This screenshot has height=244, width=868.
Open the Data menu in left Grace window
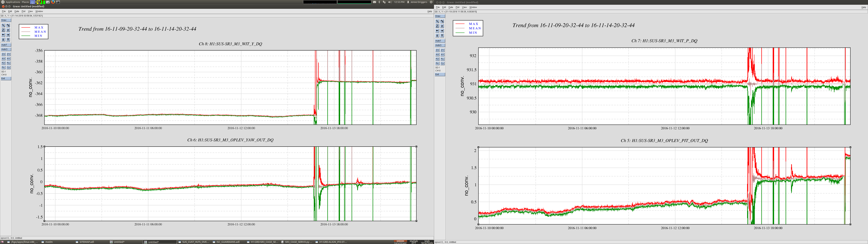(x=17, y=12)
